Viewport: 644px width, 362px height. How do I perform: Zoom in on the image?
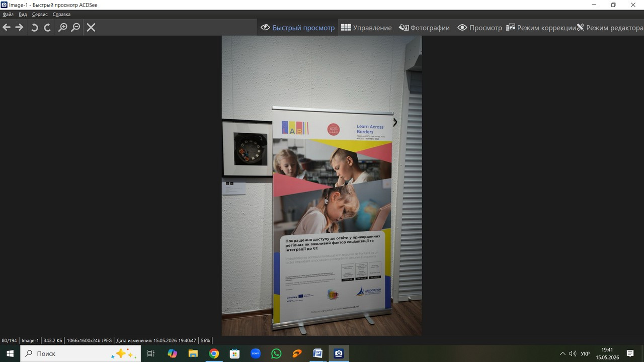[x=63, y=27]
